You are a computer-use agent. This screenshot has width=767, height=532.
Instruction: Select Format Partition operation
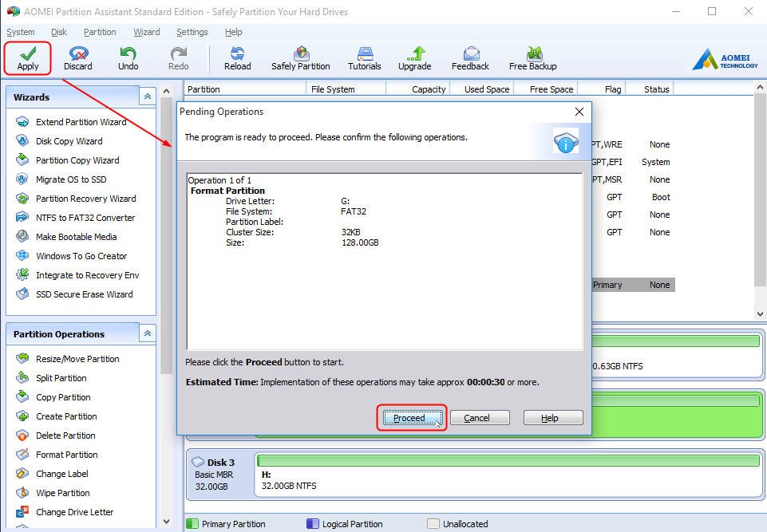[57, 455]
